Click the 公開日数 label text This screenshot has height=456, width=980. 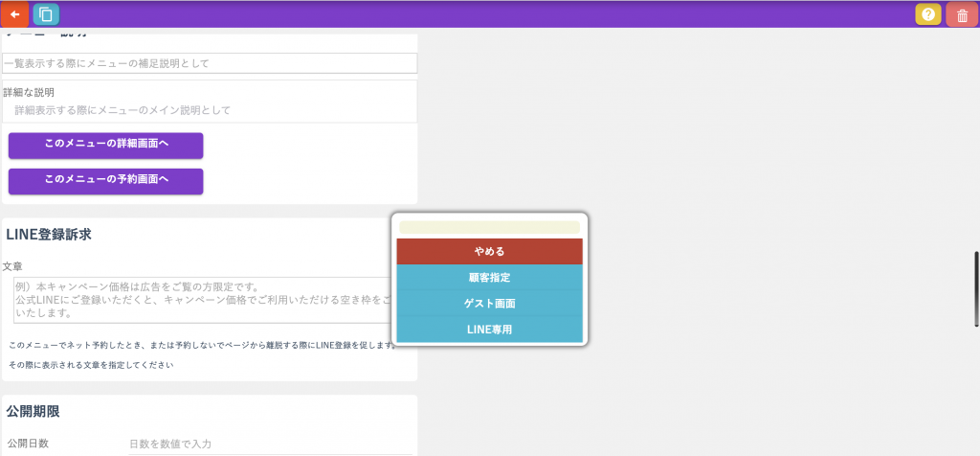click(x=26, y=444)
